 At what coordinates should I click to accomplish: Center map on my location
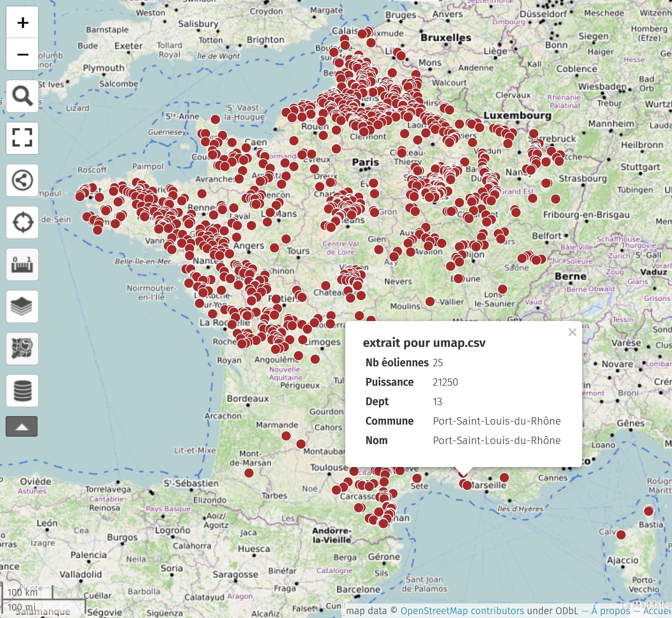22,222
